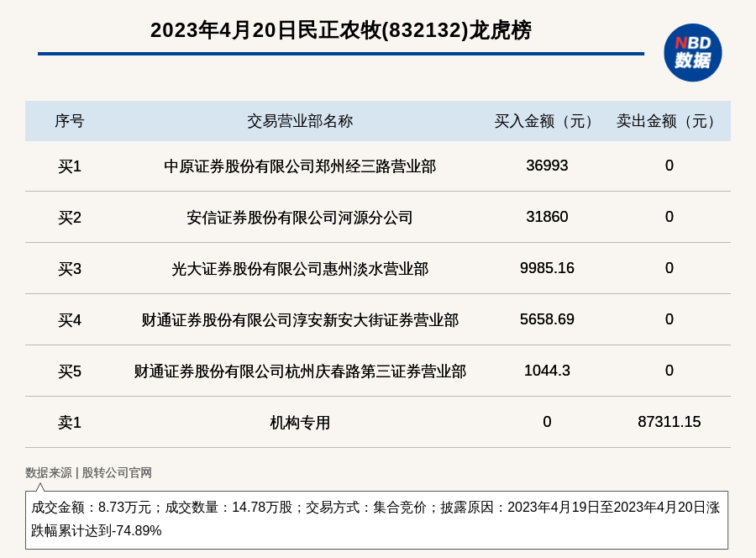
Task: Click the 买1 row sell amount 0
Action: tap(669, 166)
